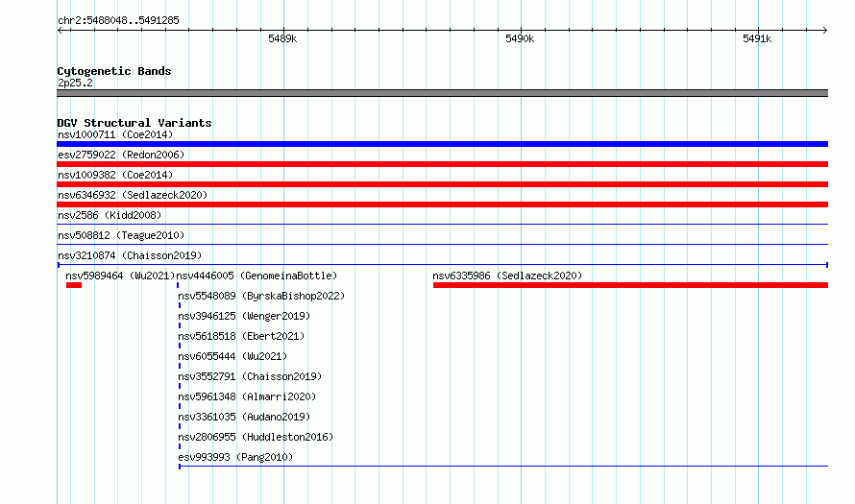Click the Cytogenetic Bands track title
This screenshot has height=504, width=855.
(114, 71)
